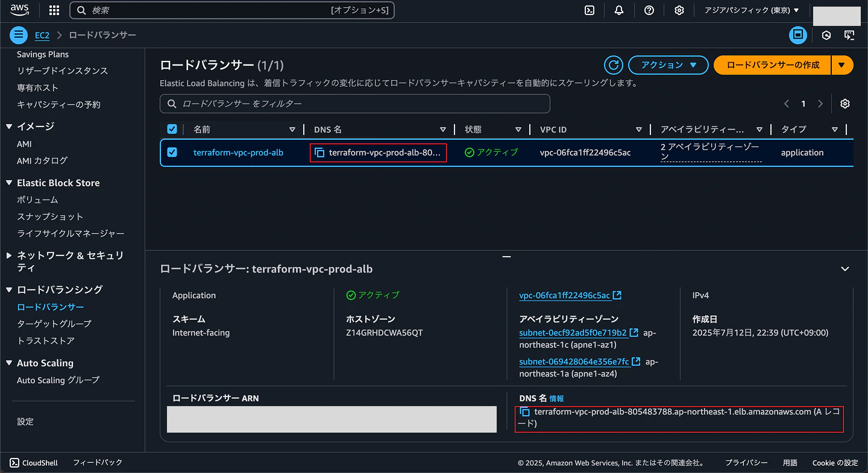Uncheck the select-all checkbox in the table header
The width and height of the screenshot is (868, 473).
pos(172,128)
